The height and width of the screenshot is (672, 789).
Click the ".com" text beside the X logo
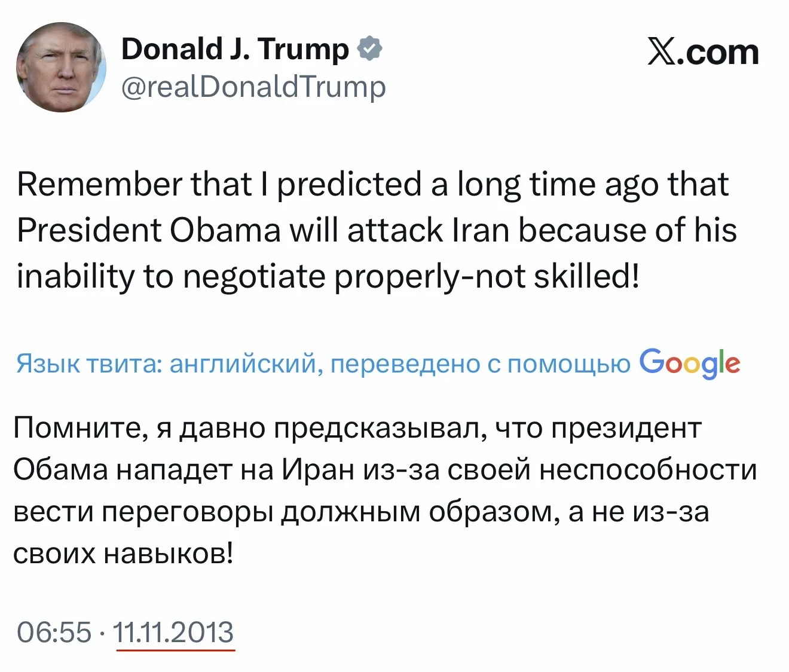(723, 53)
